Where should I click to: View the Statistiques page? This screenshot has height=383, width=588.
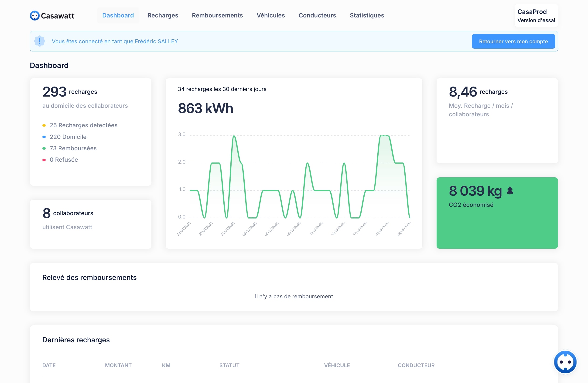367,15
